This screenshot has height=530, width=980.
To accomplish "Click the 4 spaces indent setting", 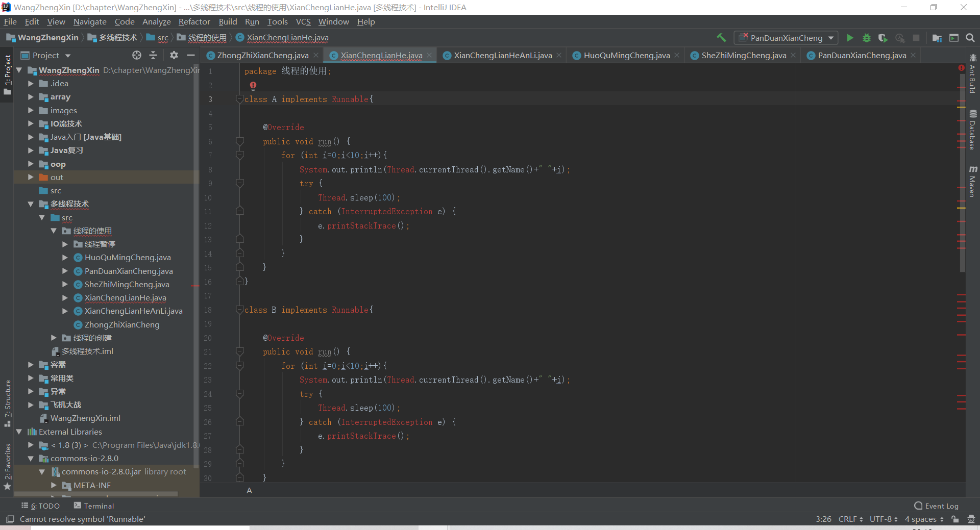I will click(x=924, y=519).
